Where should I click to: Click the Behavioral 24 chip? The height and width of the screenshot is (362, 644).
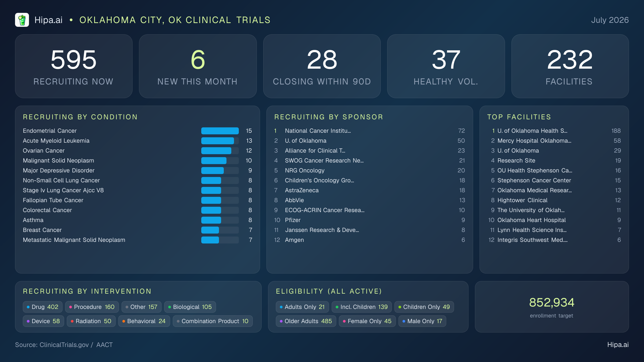click(144, 321)
